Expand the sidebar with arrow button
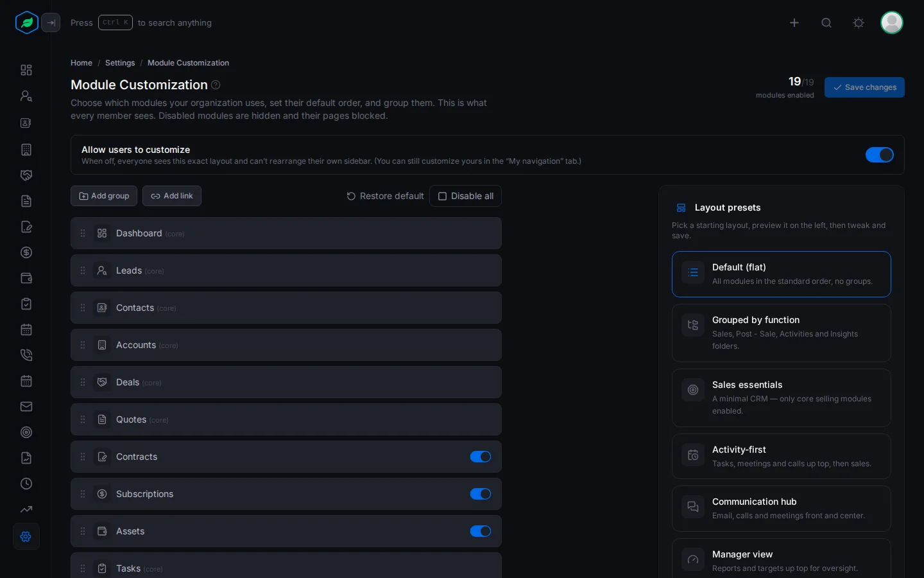 pyautogui.click(x=51, y=22)
